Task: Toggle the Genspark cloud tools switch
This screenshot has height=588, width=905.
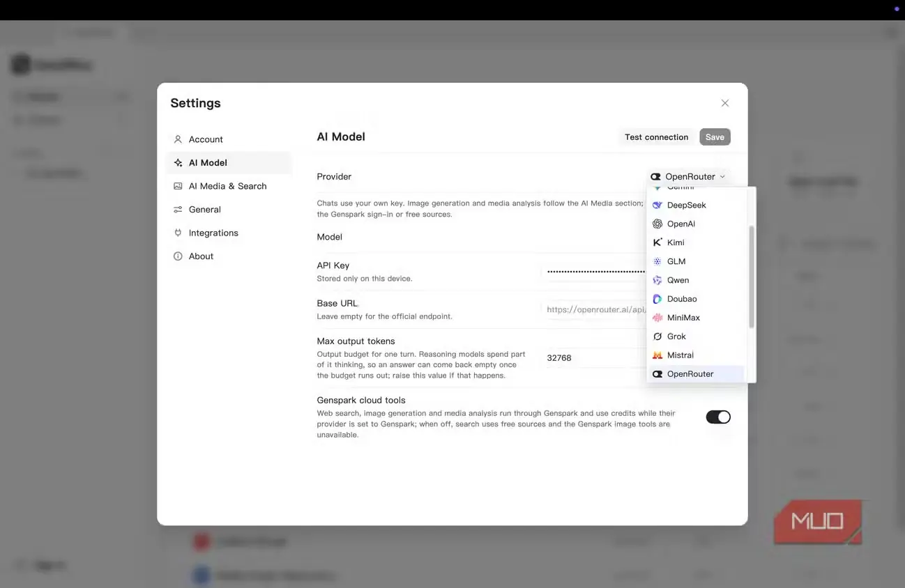Action: [x=718, y=417]
